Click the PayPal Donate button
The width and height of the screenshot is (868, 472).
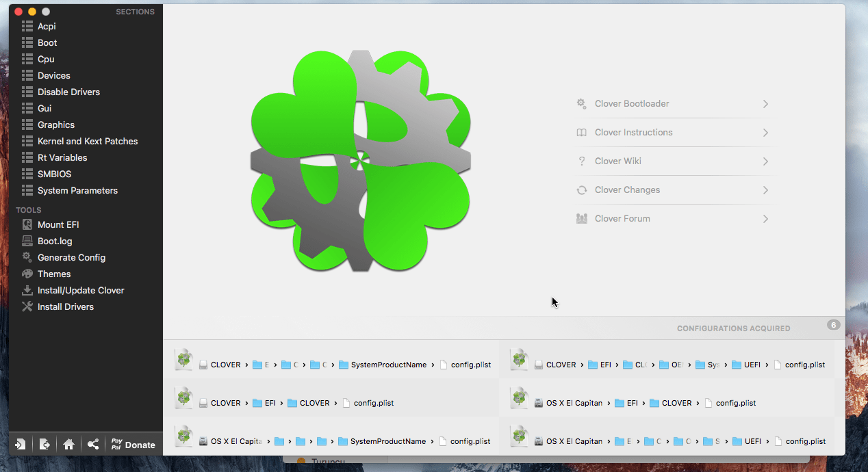[x=133, y=445]
